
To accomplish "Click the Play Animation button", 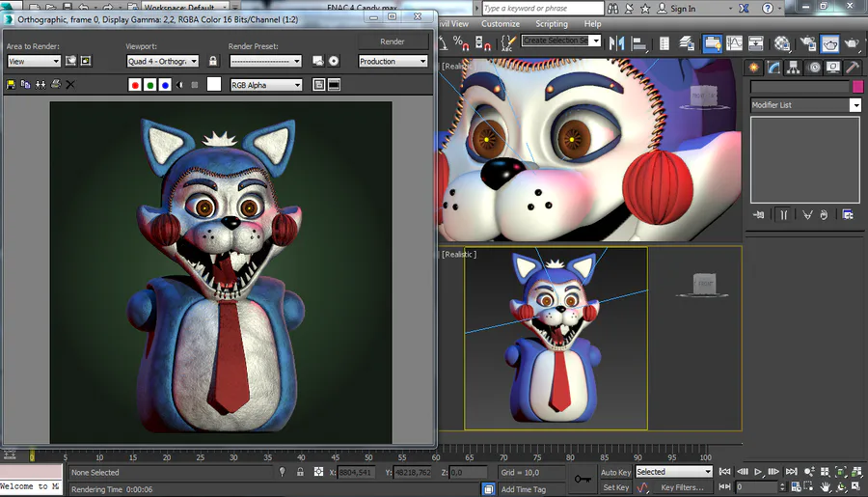I will (758, 472).
